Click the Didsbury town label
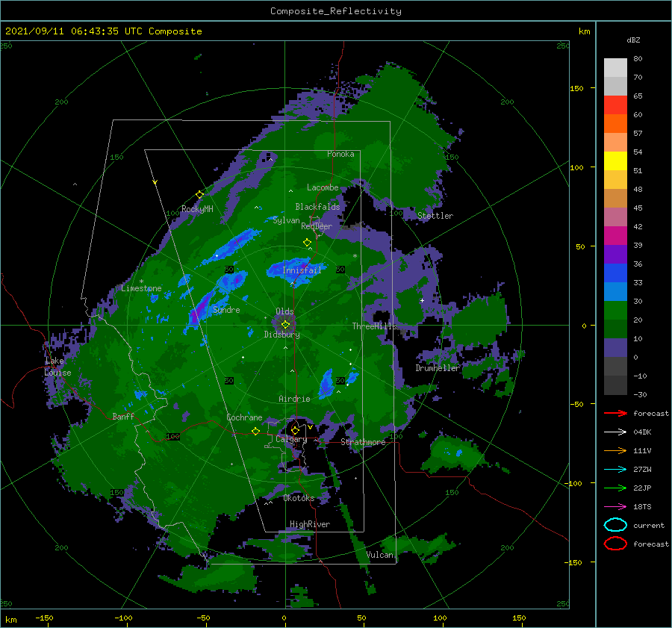672x628 pixels. [x=281, y=335]
